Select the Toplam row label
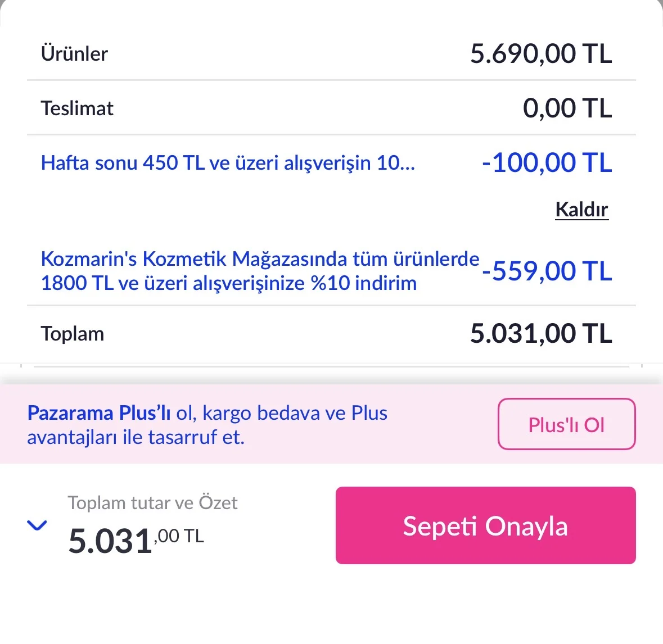663x644 pixels. coord(73,334)
